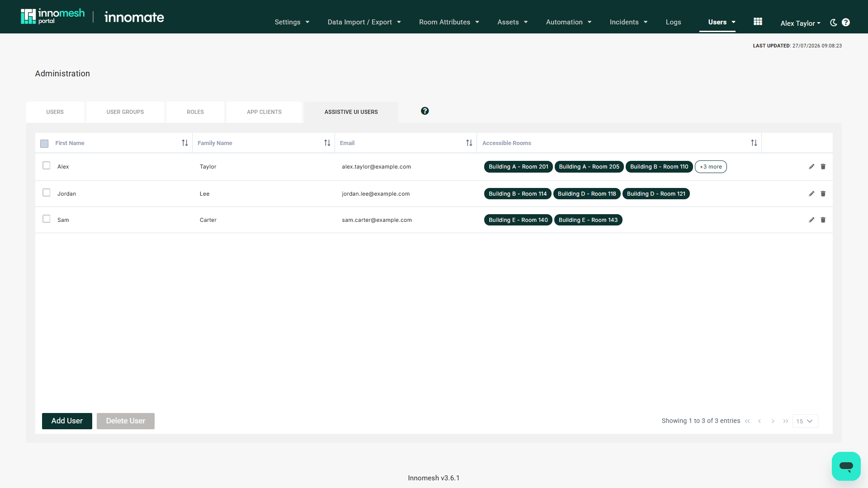Click the Building D - Room 118 badge

pyautogui.click(x=587, y=194)
